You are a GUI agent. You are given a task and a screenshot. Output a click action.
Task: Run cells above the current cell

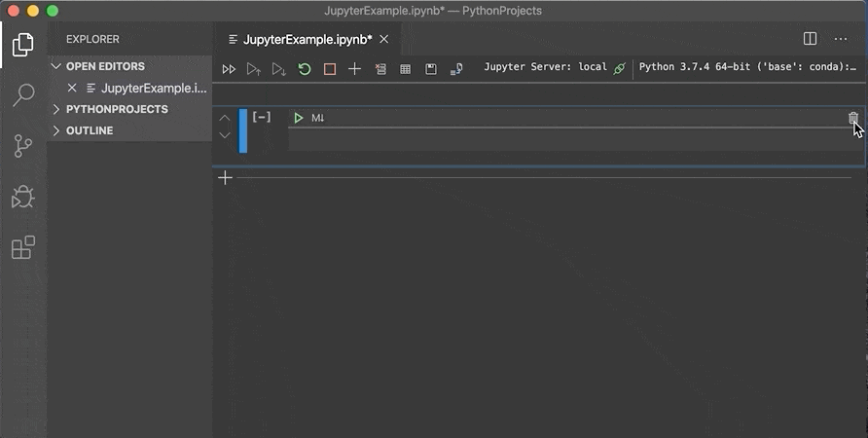coord(254,69)
